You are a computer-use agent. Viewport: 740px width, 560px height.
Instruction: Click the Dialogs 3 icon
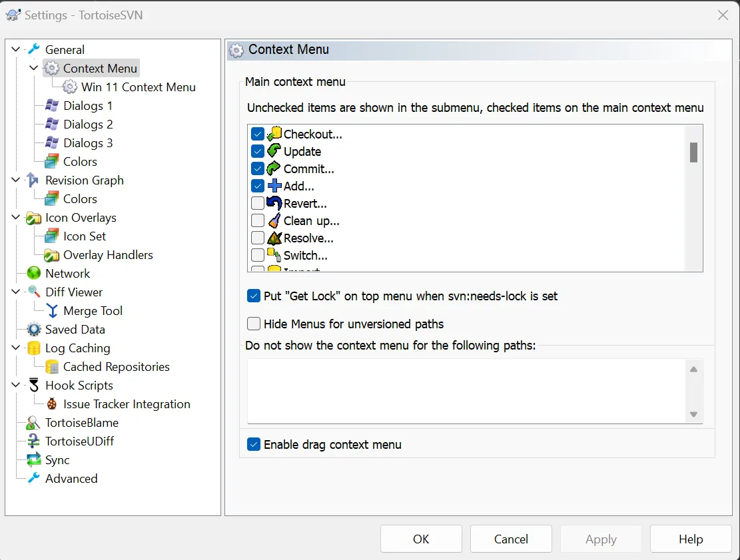click(x=52, y=143)
